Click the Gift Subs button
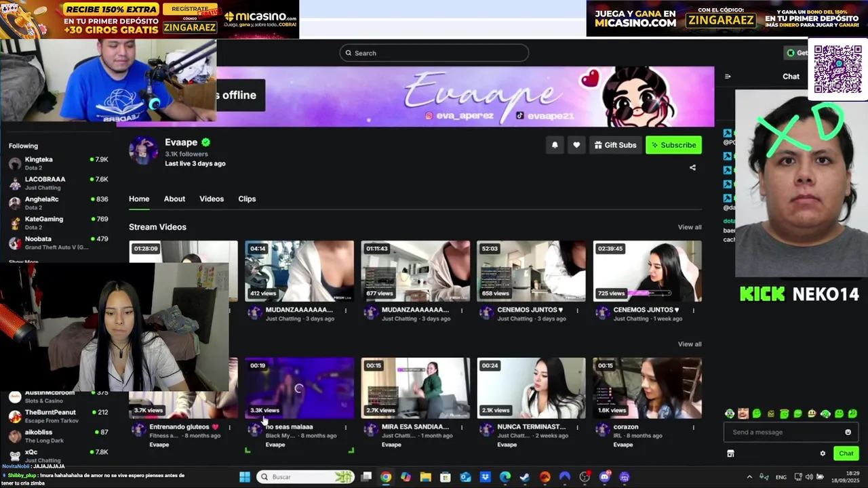 coord(615,145)
